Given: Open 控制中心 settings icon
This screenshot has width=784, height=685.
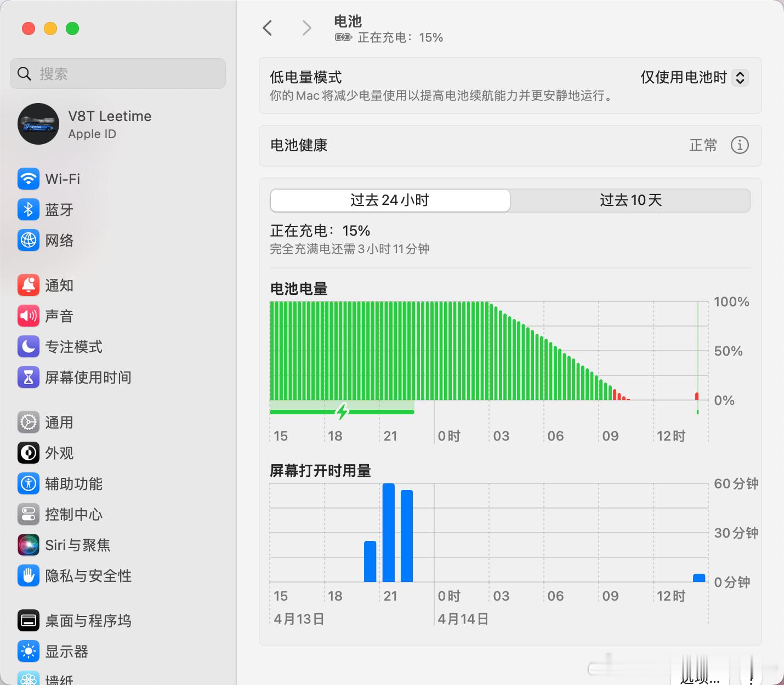Looking at the screenshot, I should [x=28, y=514].
